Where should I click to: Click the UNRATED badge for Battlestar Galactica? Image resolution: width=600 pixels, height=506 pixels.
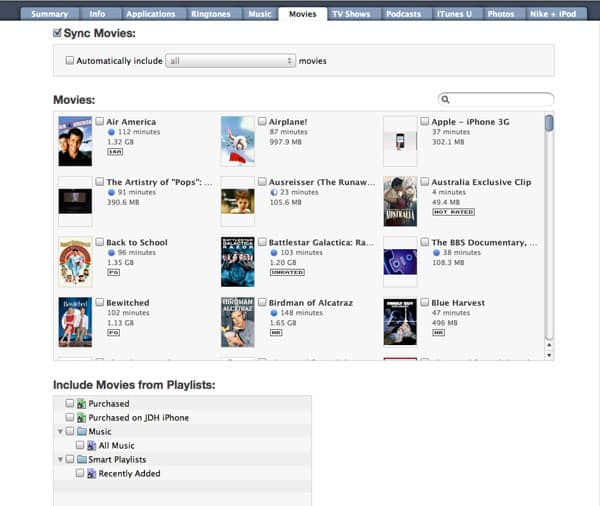point(287,273)
